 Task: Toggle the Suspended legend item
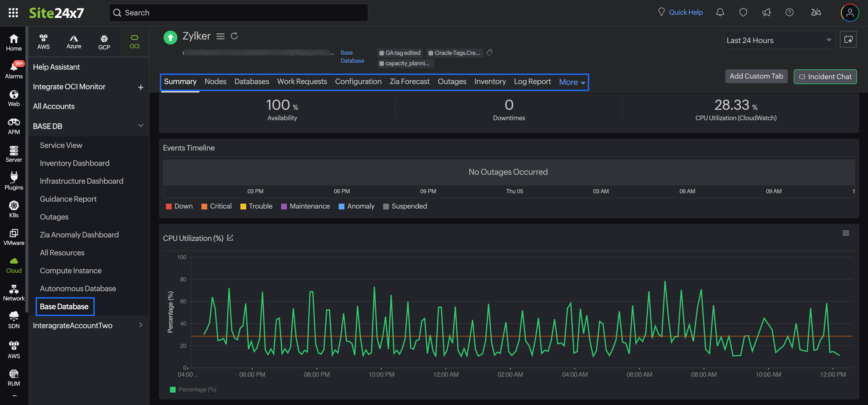click(x=405, y=206)
